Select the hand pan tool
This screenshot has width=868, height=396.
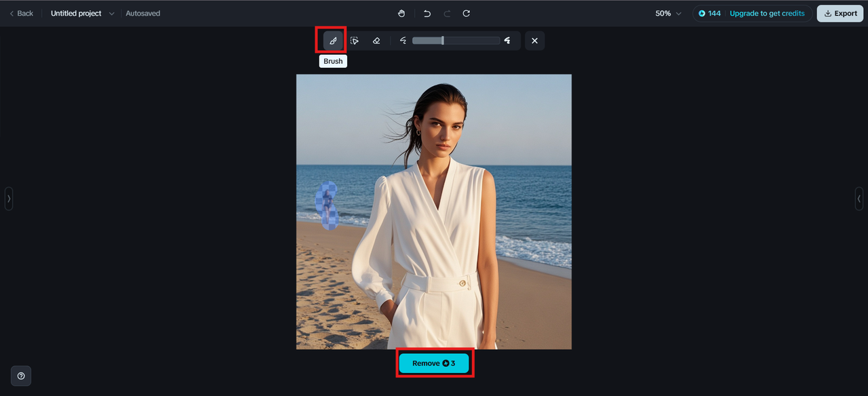(401, 14)
